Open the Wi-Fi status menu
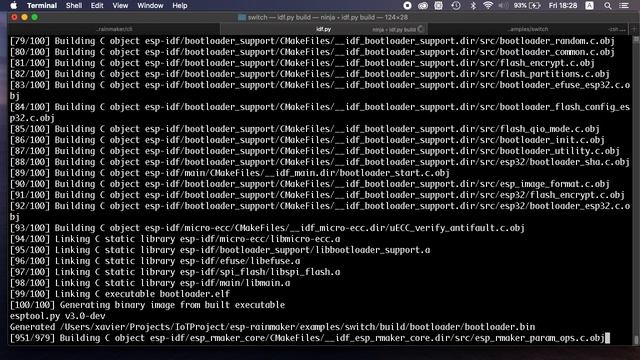The height and width of the screenshot is (360, 640). 488,5
